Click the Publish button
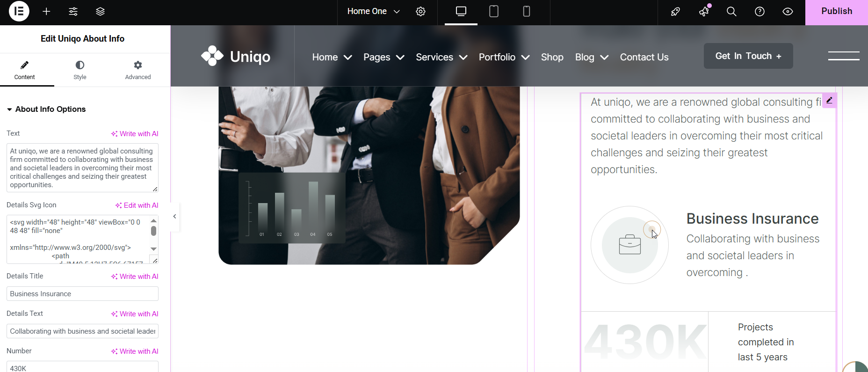The height and width of the screenshot is (372, 868). [836, 12]
